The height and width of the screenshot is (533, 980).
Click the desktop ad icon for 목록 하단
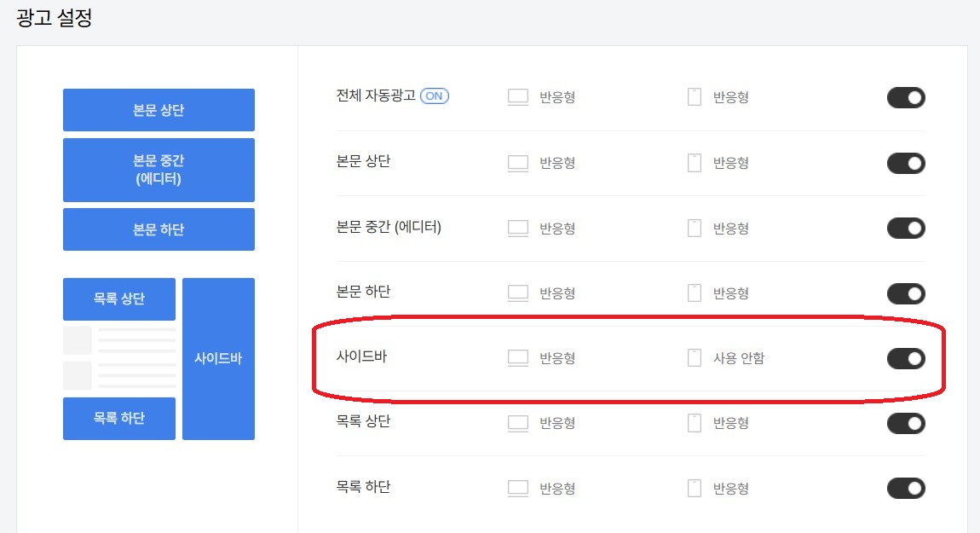point(517,488)
